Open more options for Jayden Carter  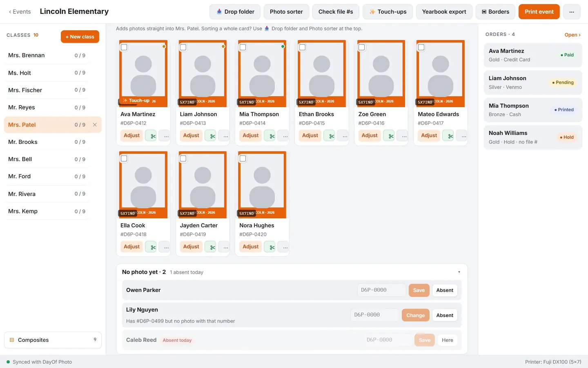[224, 247]
